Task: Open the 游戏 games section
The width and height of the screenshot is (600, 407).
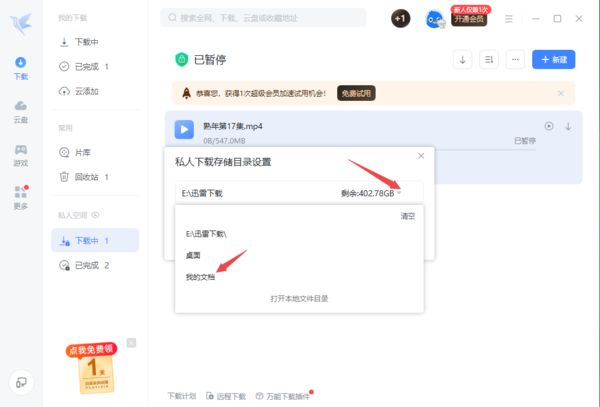Action: (x=21, y=155)
